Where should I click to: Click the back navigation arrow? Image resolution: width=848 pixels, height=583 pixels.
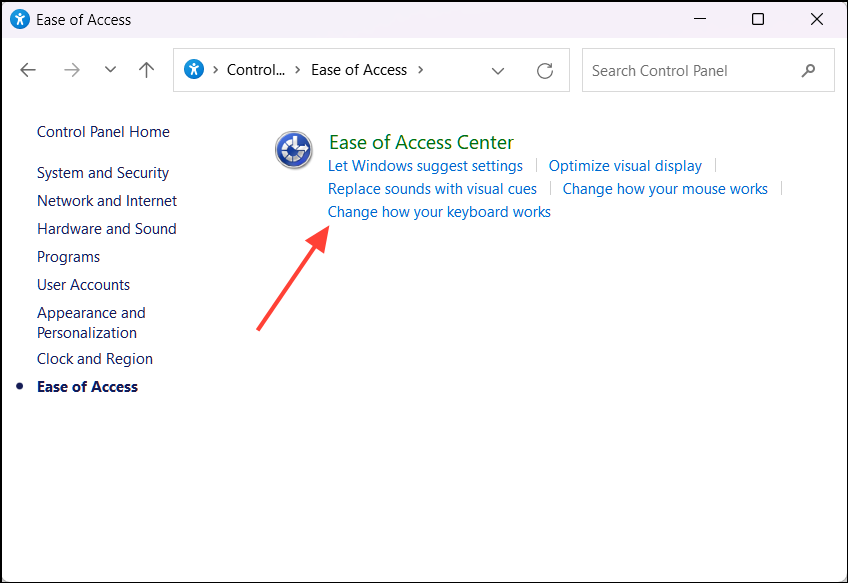coord(28,69)
